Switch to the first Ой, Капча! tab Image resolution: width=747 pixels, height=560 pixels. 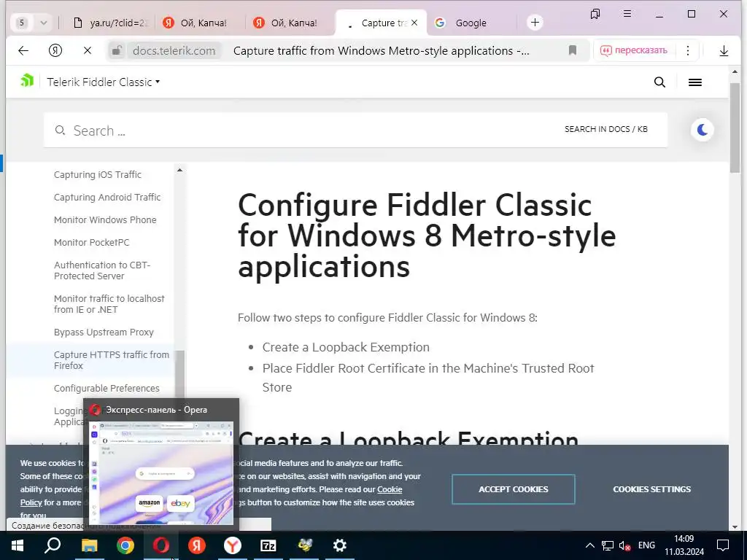pyautogui.click(x=198, y=23)
